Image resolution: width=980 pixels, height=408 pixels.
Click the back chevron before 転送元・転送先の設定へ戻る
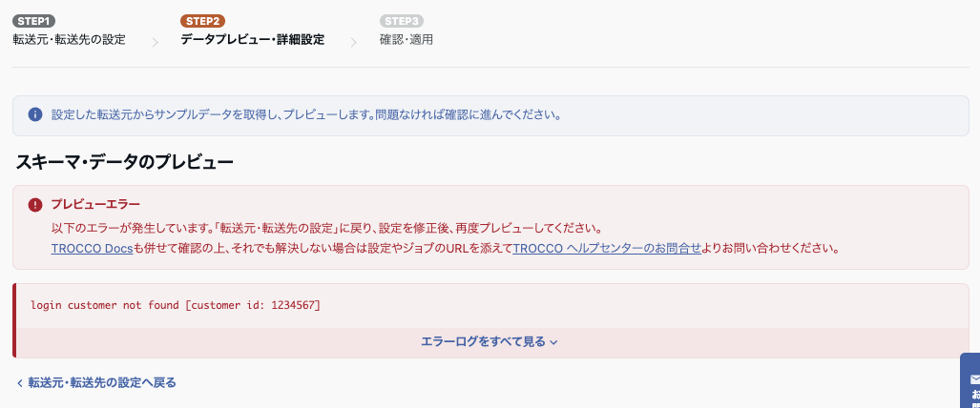tap(20, 383)
